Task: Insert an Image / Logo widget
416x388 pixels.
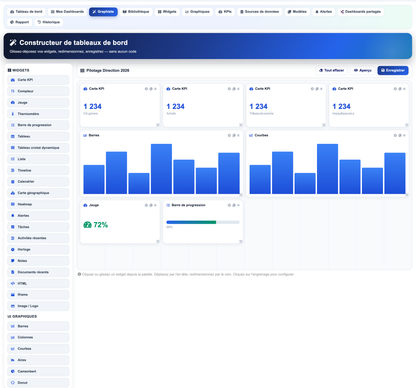Action: tap(38, 306)
